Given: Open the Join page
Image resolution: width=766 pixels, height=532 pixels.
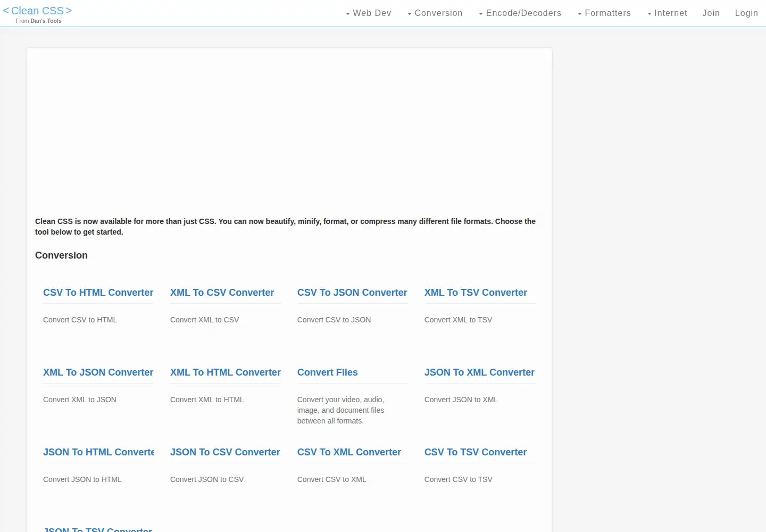Looking at the screenshot, I should pyautogui.click(x=711, y=13).
